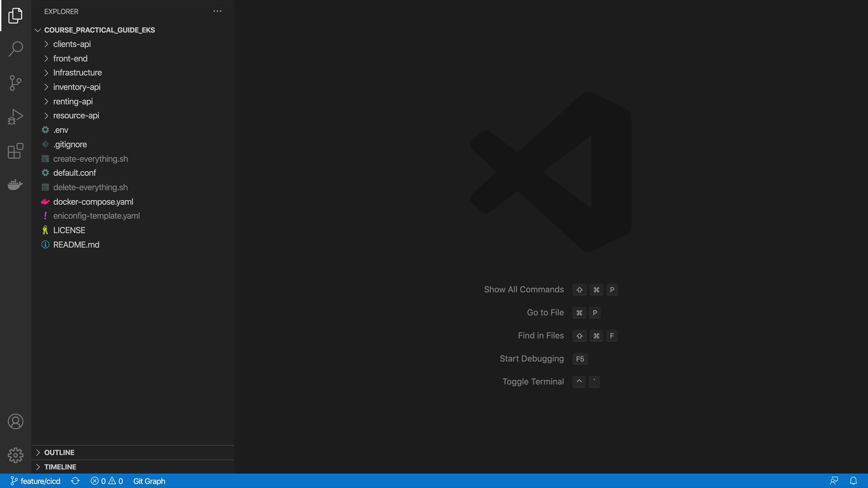Open the Search view in activity bar
The image size is (868, 488).
15,49
